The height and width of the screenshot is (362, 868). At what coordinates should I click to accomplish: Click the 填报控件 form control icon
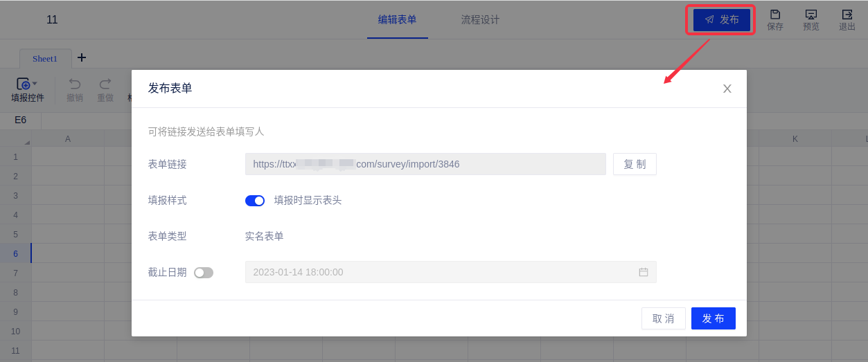(x=23, y=84)
